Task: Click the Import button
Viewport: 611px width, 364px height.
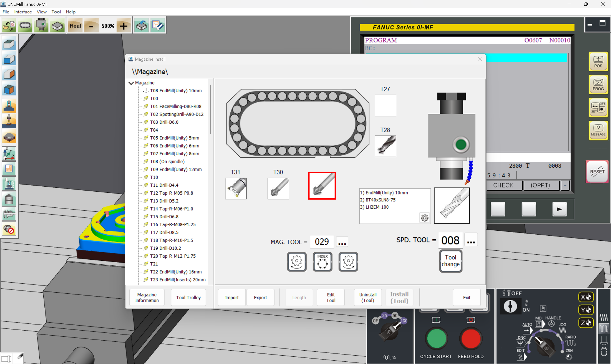Action: (232, 297)
